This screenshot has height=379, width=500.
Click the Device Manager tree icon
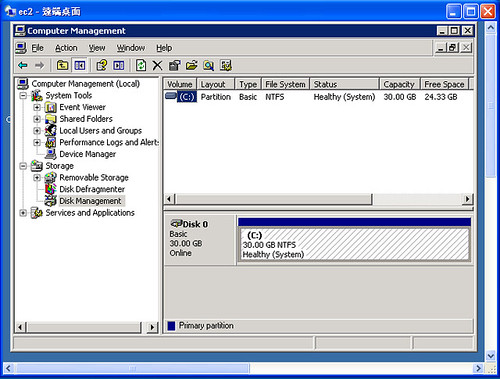click(x=51, y=154)
